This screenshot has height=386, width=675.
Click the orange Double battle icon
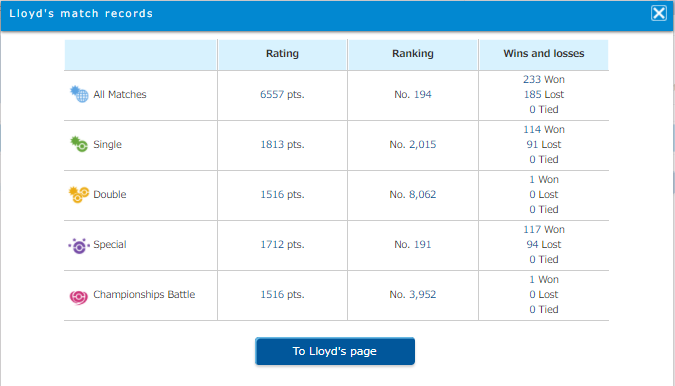point(79,194)
